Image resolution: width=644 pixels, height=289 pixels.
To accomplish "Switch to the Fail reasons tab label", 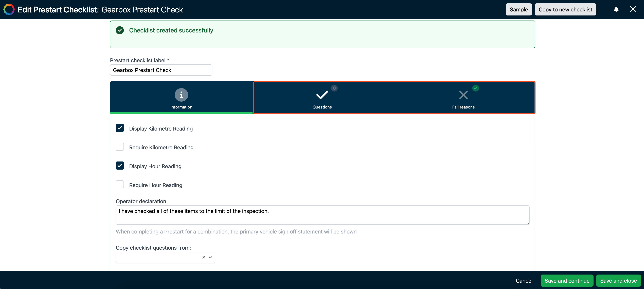I will [463, 107].
